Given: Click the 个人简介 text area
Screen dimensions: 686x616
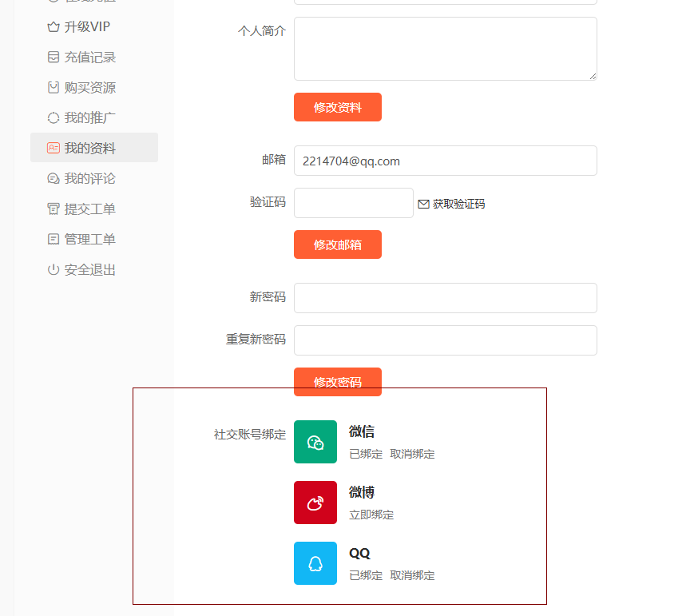Looking at the screenshot, I should (445, 48).
